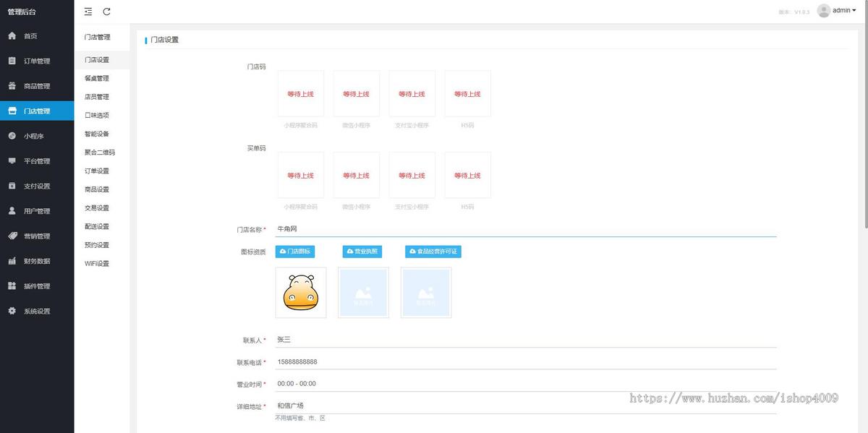
Task: Click the 首页 home icon in sidebar
Action: (12, 35)
